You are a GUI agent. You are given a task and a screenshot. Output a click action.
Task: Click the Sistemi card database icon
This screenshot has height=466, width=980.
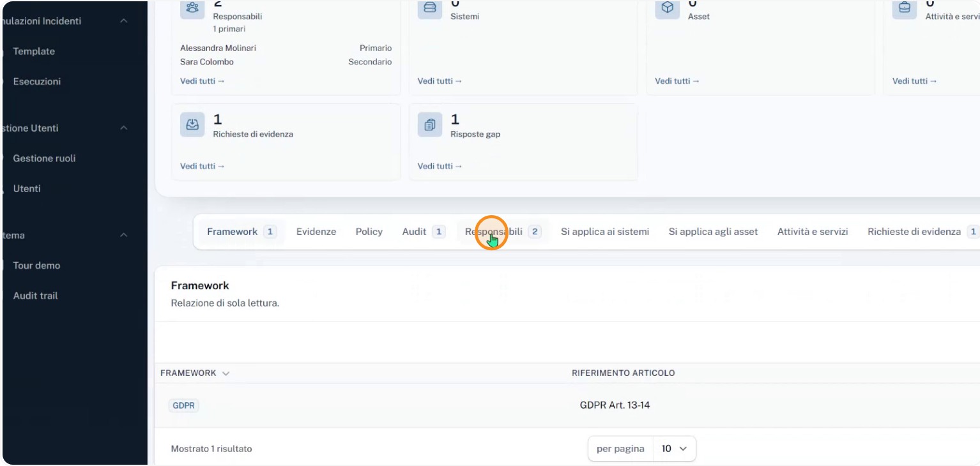(x=430, y=8)
